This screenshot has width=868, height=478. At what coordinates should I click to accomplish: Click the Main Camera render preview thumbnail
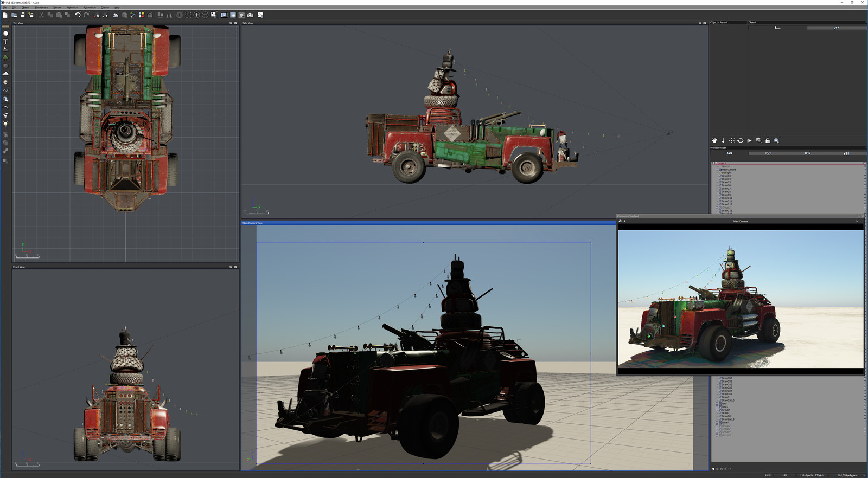741,299
